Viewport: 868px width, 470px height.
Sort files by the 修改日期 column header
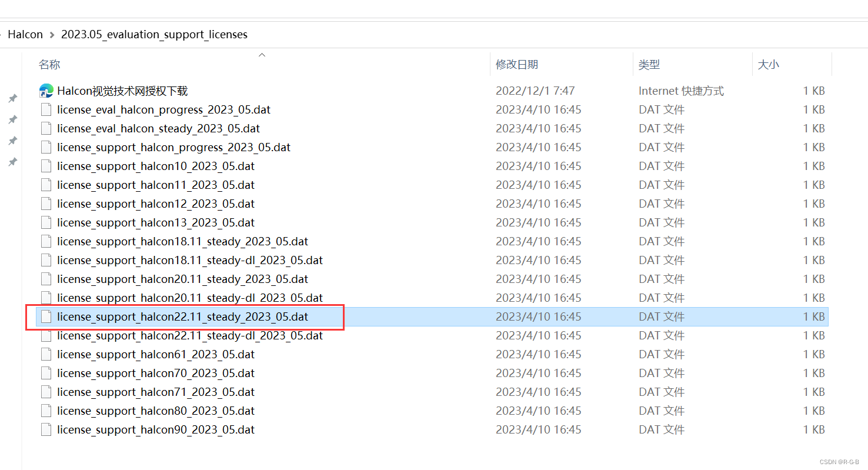coord(517,65)
